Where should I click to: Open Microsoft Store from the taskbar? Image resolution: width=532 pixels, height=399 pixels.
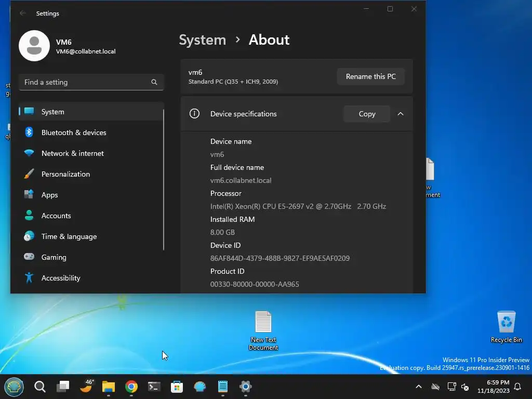pos(177,387)
